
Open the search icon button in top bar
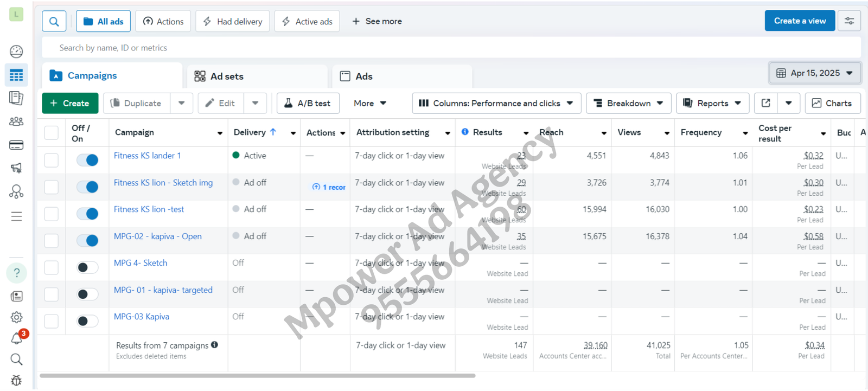pyautogui.click(x=54, y=21)
